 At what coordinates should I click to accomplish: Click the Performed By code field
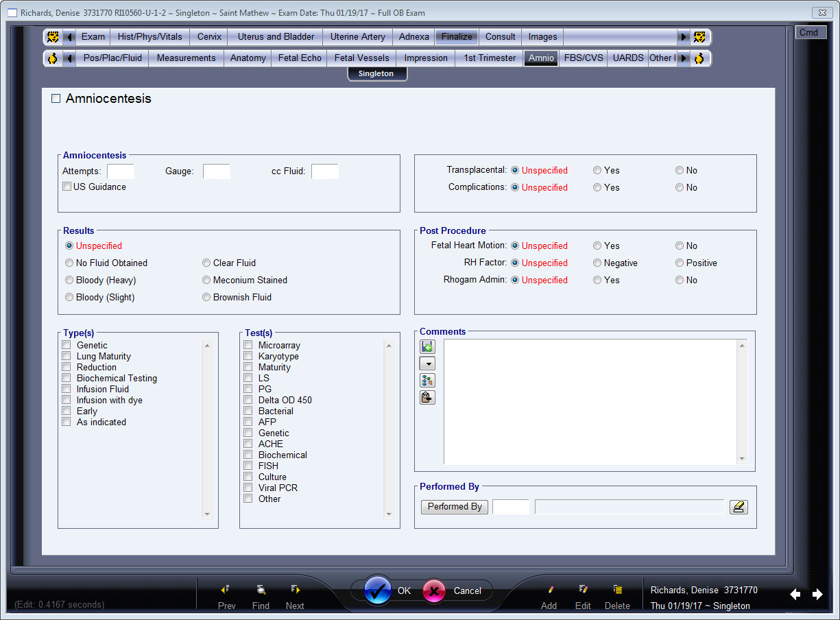tap(512, 507)
